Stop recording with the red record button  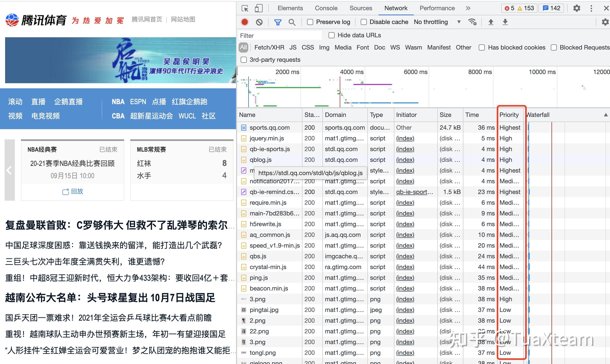244,22
